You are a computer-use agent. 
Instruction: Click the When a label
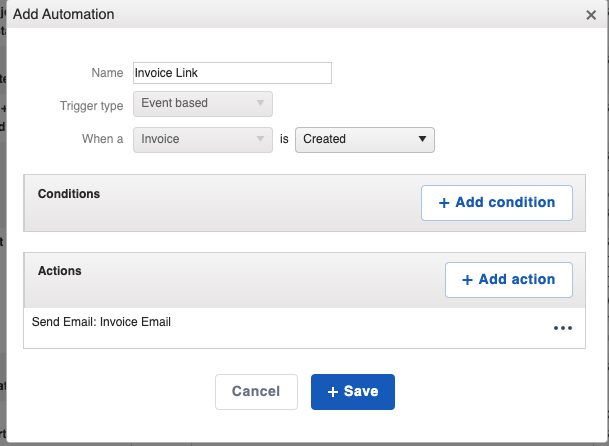[x=102, y=139]
